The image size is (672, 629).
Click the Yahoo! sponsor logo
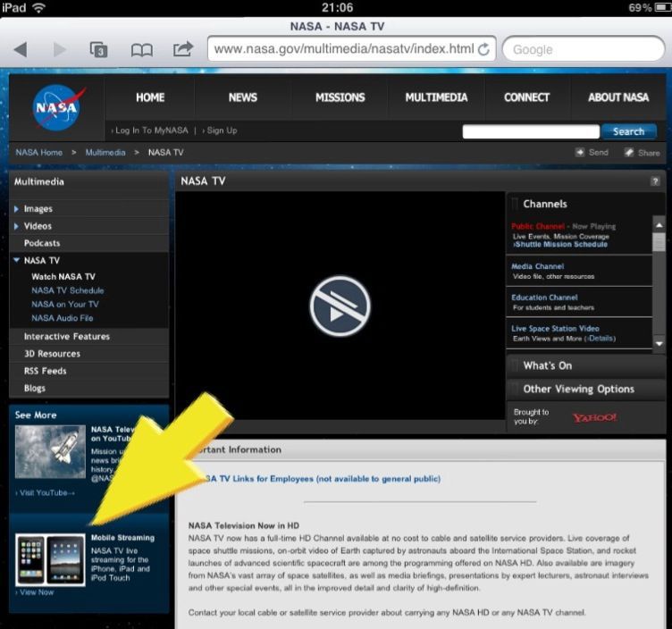pyautogui.click(x=595, y=417)
